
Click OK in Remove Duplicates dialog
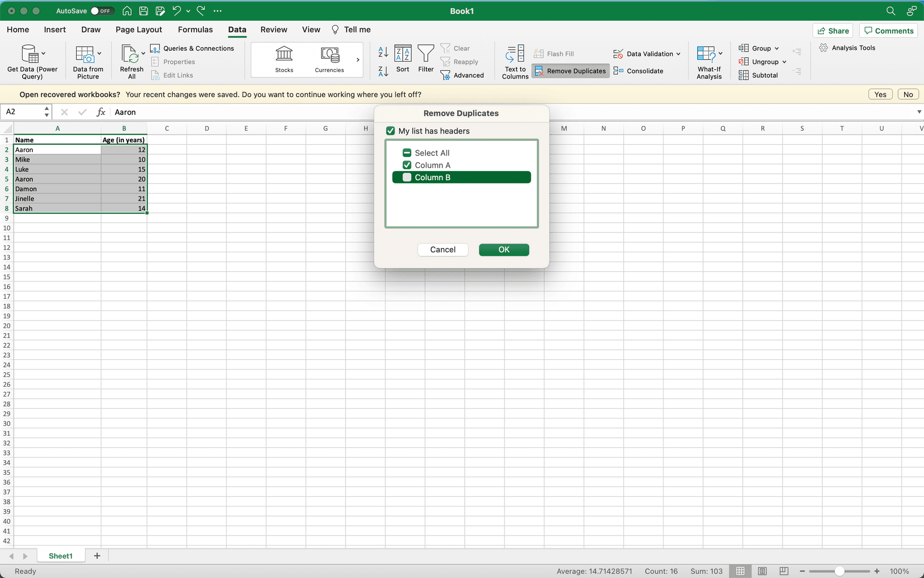pos(504,249)
